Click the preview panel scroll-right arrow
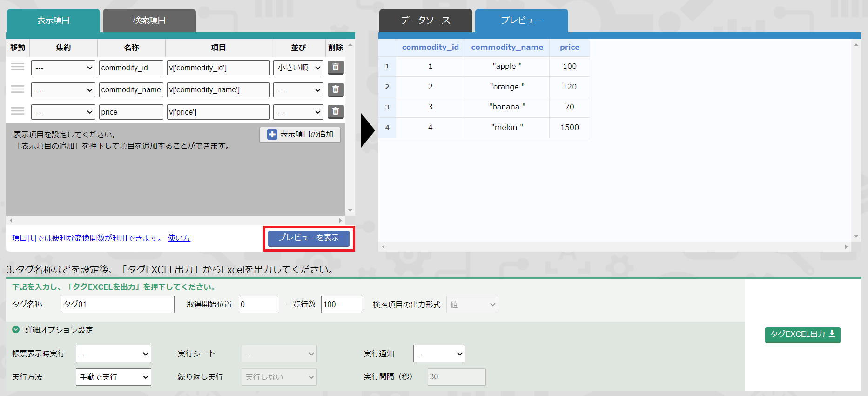Screen dimensions: 868x396 point(846,246)
